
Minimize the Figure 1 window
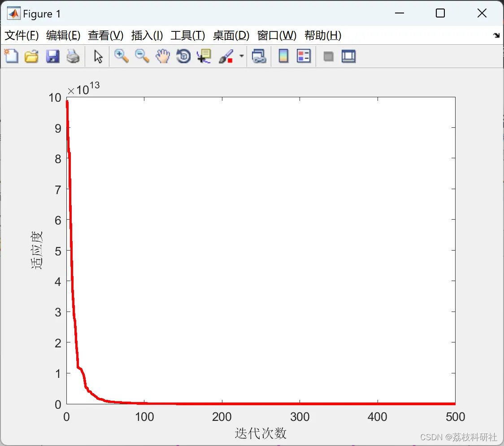click(x=400, y=13)
